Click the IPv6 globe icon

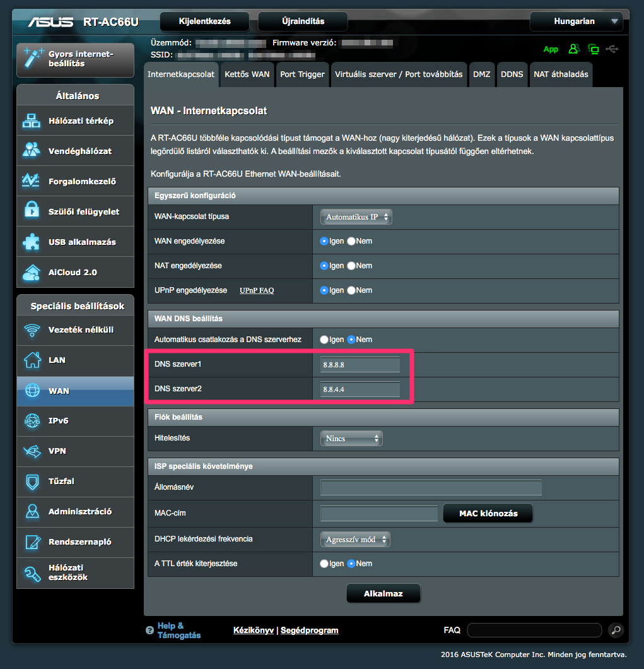32,421
